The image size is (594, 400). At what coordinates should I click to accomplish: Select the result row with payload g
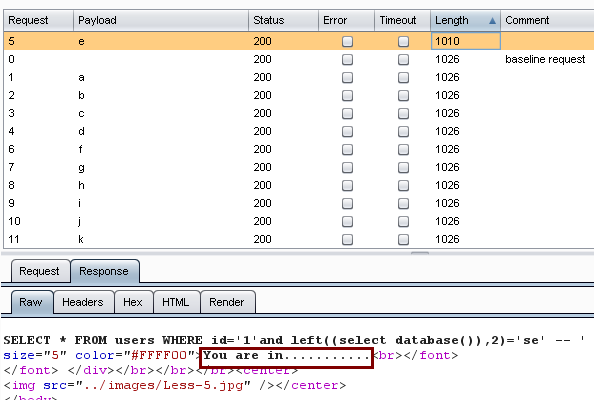point(299,167)
